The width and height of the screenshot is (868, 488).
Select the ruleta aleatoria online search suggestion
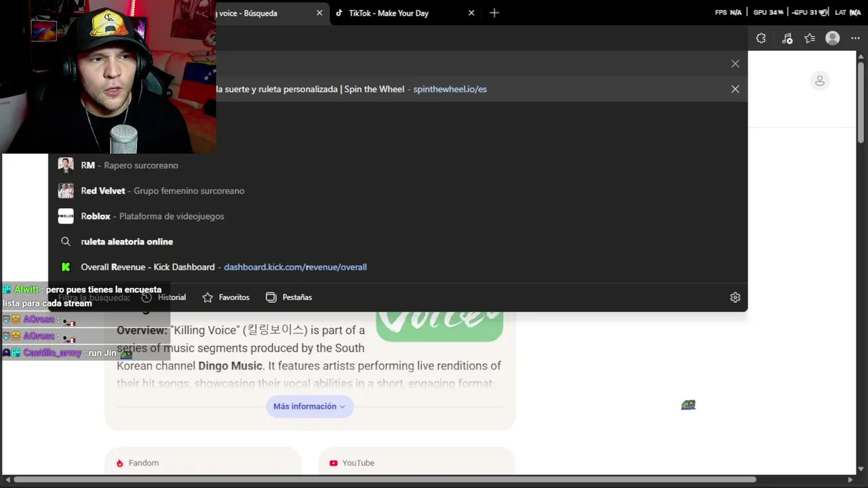pos(397,241)
